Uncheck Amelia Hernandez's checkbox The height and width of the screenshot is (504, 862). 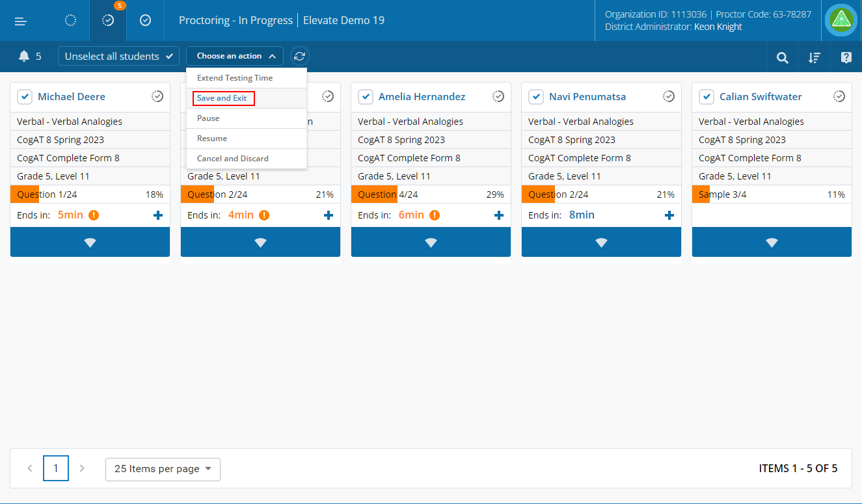click(x=366, y=97)
